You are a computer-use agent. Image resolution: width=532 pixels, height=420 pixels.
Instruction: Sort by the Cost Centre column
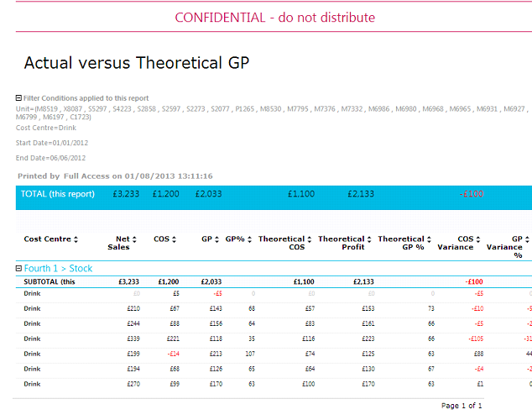point(76,239)
